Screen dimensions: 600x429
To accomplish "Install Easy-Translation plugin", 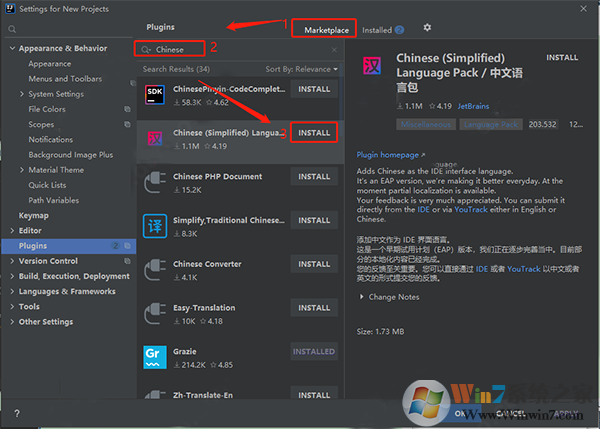I will point(314,308).
